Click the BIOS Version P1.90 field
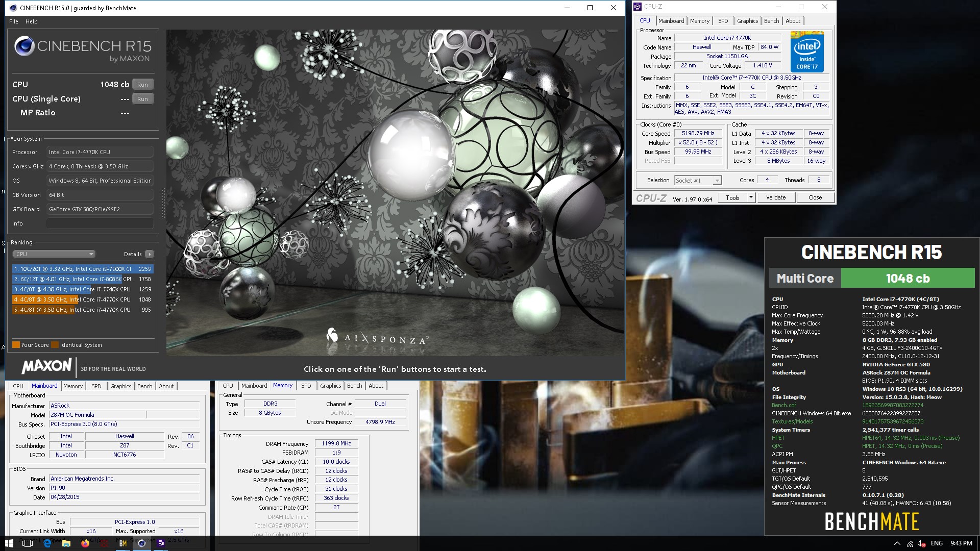 click(x=124, y=488)
